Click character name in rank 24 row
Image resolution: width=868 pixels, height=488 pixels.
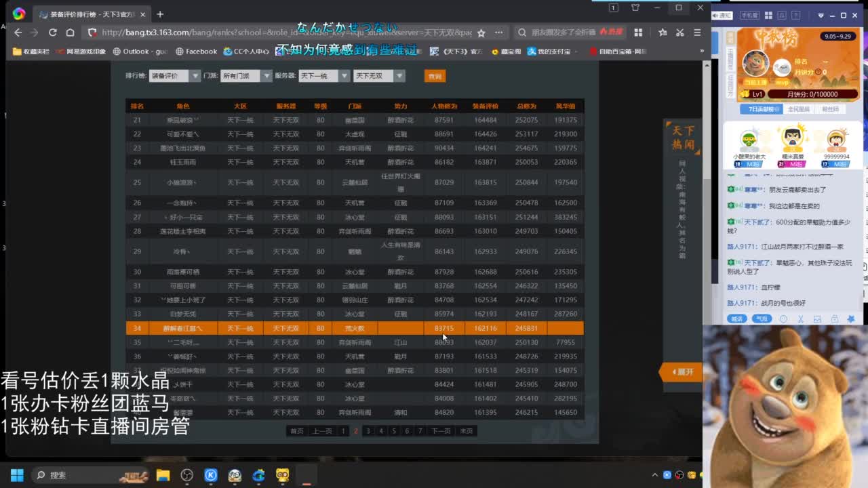click(x=182, y=162)
